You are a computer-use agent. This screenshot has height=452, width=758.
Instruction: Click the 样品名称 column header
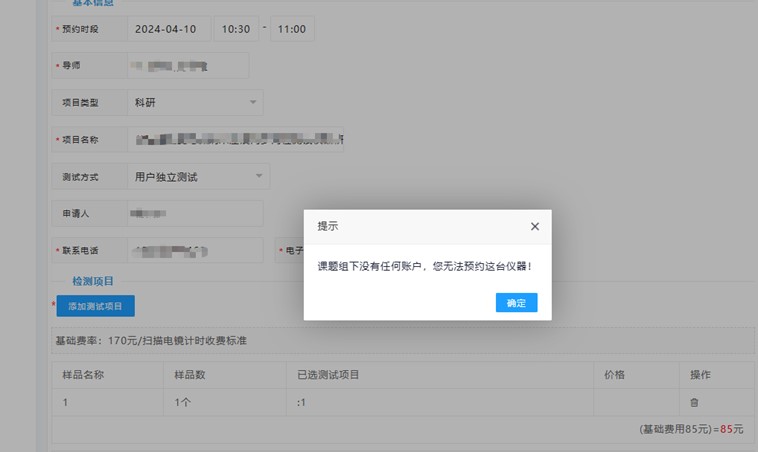[x=85, y=375]
